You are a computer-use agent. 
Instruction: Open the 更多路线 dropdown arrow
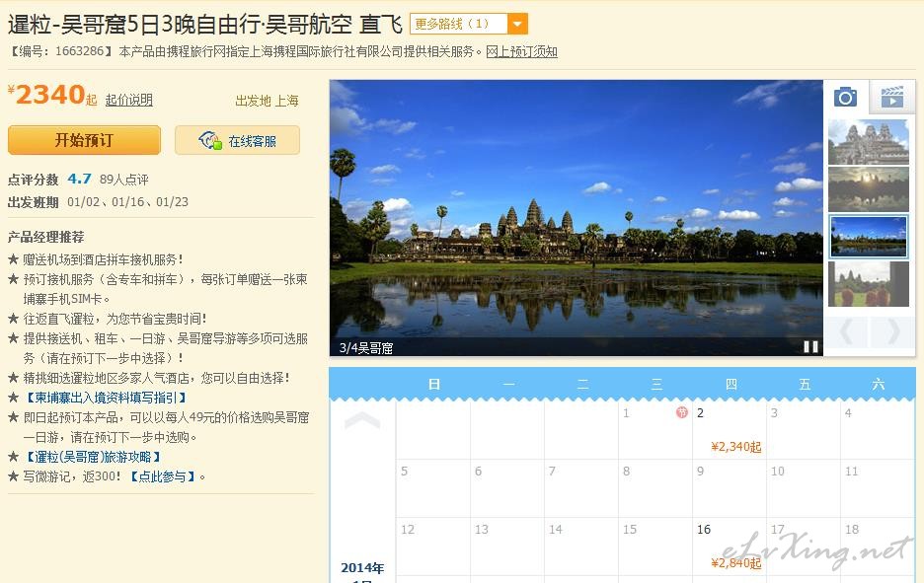click(x=517, y=24)
